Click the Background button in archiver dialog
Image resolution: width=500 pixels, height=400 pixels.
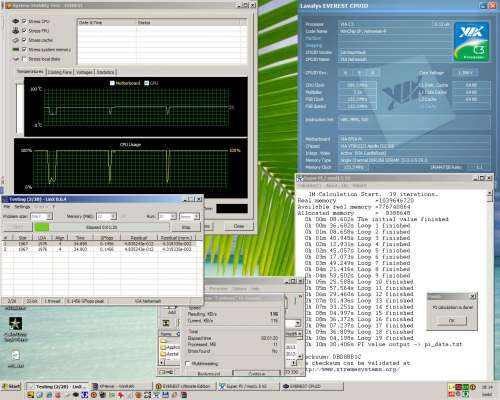coord(209,374)
